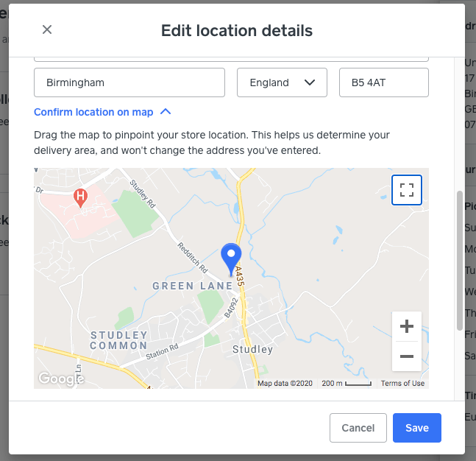Zoom in on the map

(x=407, y=326)
